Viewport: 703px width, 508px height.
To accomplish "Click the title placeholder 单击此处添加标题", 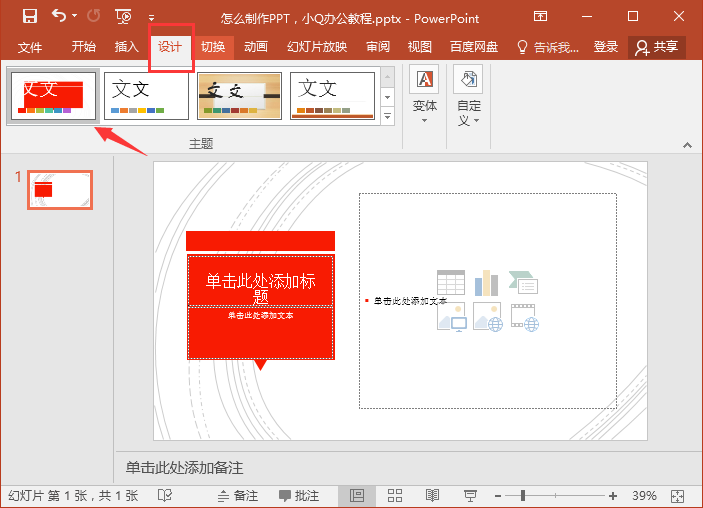I will tap(260, 281).
